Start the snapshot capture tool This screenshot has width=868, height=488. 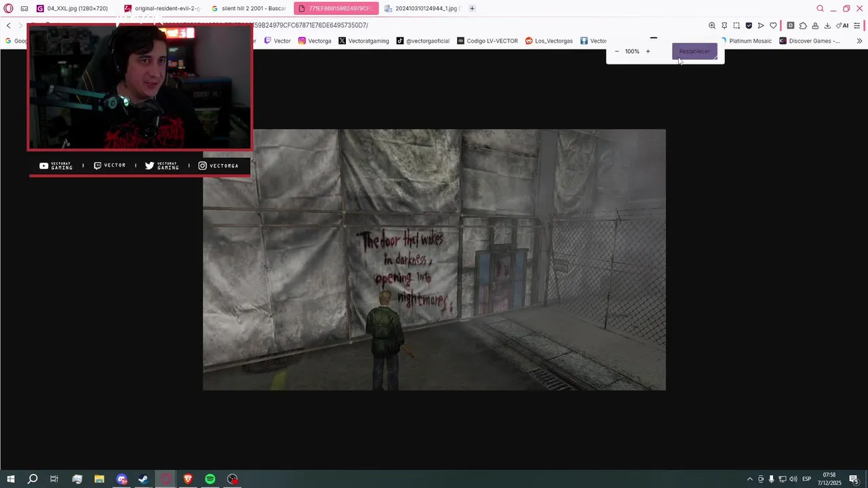pyautogui.click(x=736, y=26)
